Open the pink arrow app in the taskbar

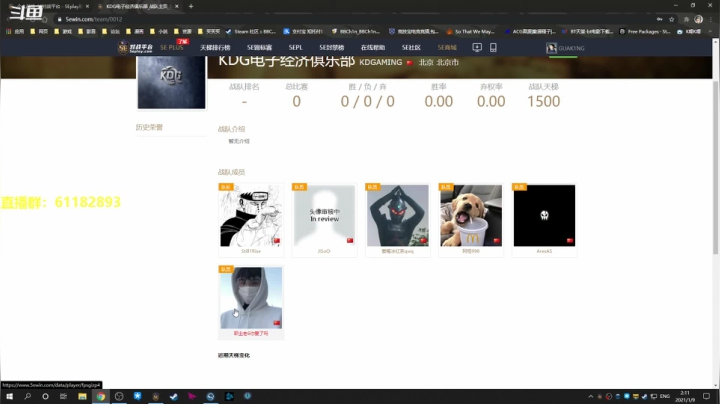coord(192,396)
